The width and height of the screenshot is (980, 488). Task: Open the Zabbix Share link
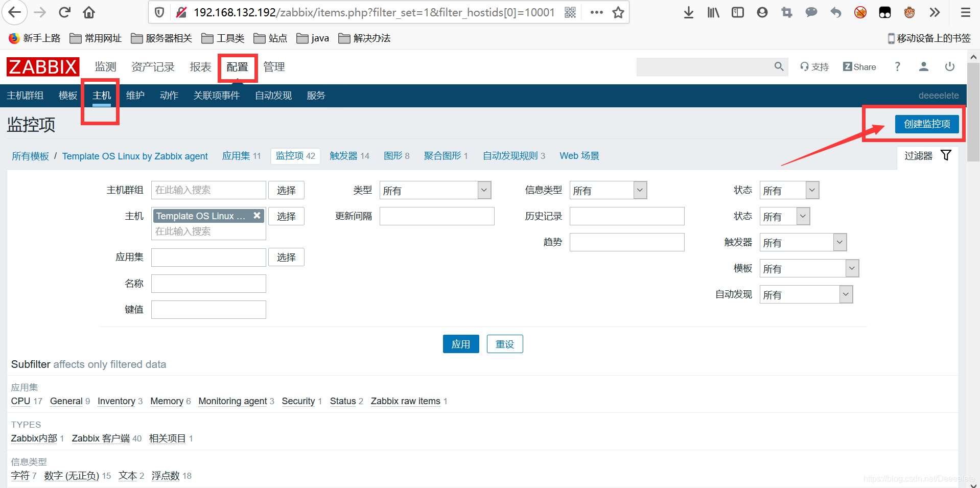pos(859,67)
